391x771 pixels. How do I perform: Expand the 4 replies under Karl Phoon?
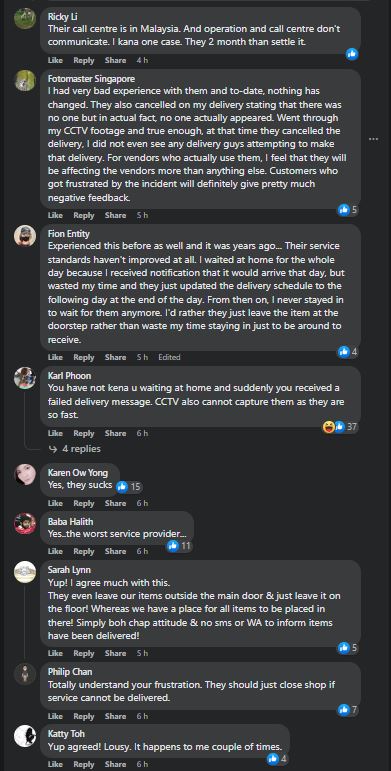click(75, 449)
